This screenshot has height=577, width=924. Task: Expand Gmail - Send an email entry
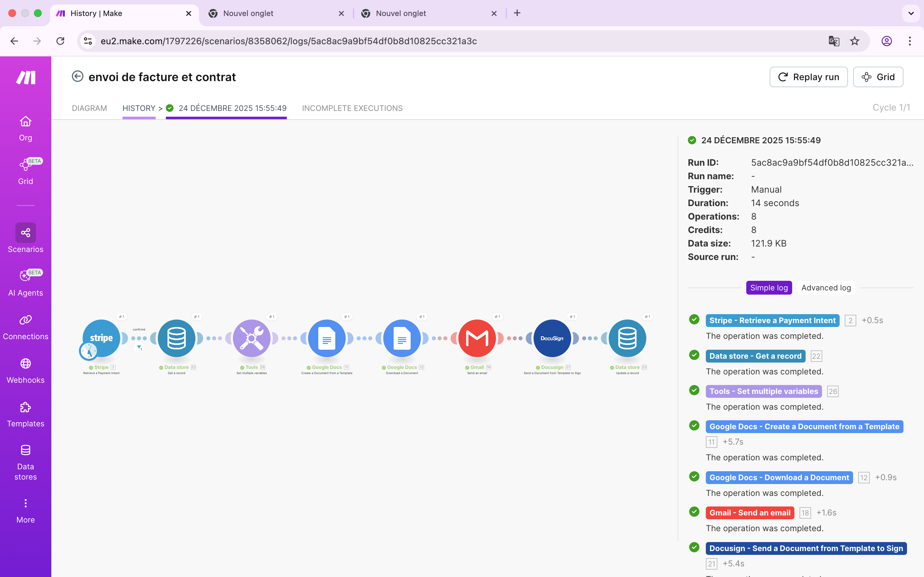(x=749, y=513)
